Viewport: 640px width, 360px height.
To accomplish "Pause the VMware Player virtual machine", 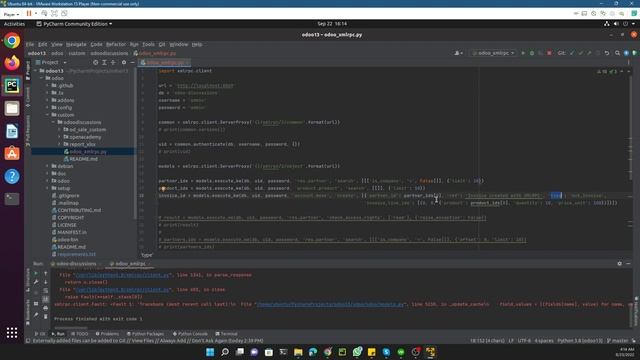I will click(x=29, y=13).
